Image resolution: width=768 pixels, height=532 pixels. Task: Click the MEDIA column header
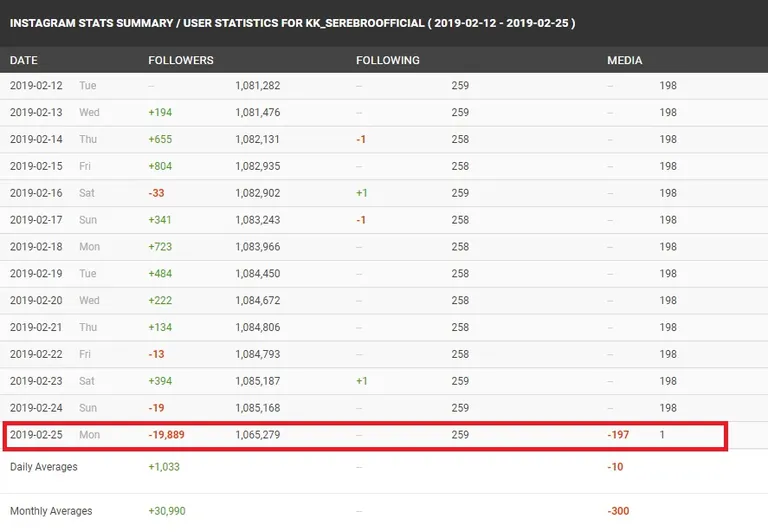coord(624,60)
